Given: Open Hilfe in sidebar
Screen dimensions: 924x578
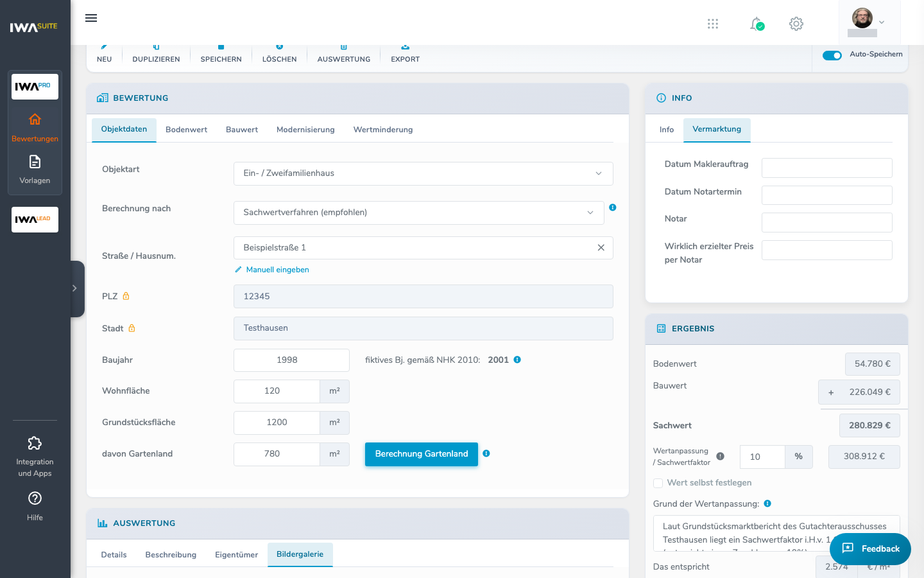Looking at the screenshot, I should point(35,506).
